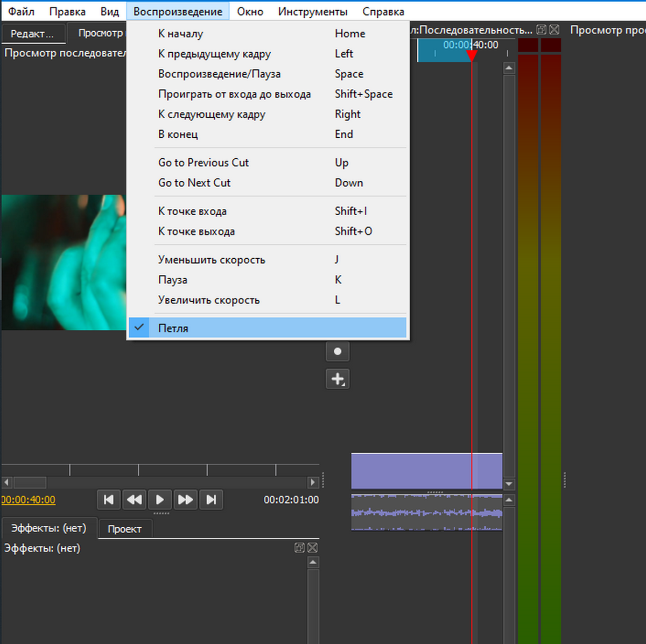This screenshot has height=644, width=646.
Task: Choose В конец menu entry
Action: point(268,135)
